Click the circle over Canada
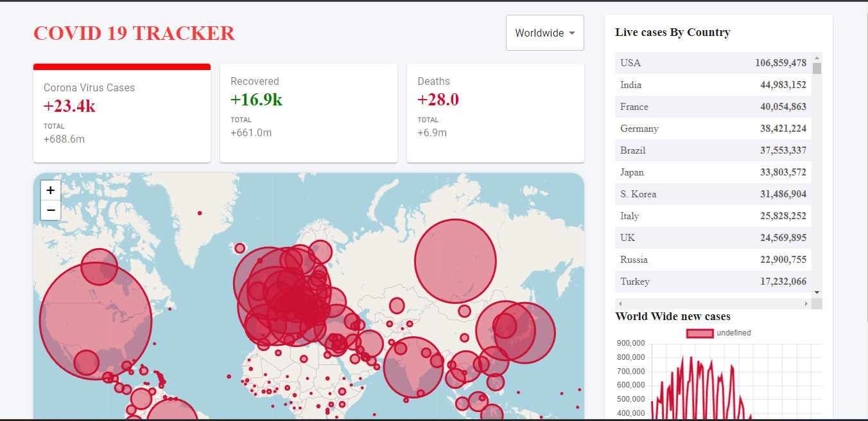868x421 pixels. (x=99, y=267)
